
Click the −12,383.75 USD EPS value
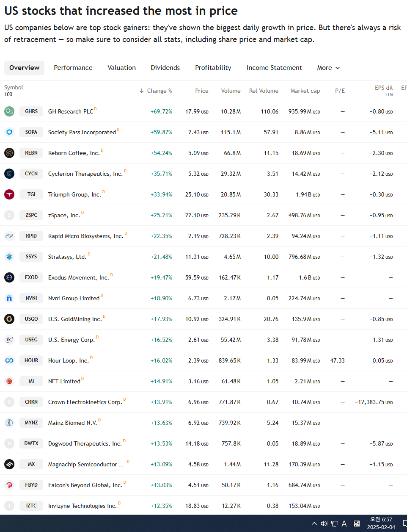click(374, 402)
